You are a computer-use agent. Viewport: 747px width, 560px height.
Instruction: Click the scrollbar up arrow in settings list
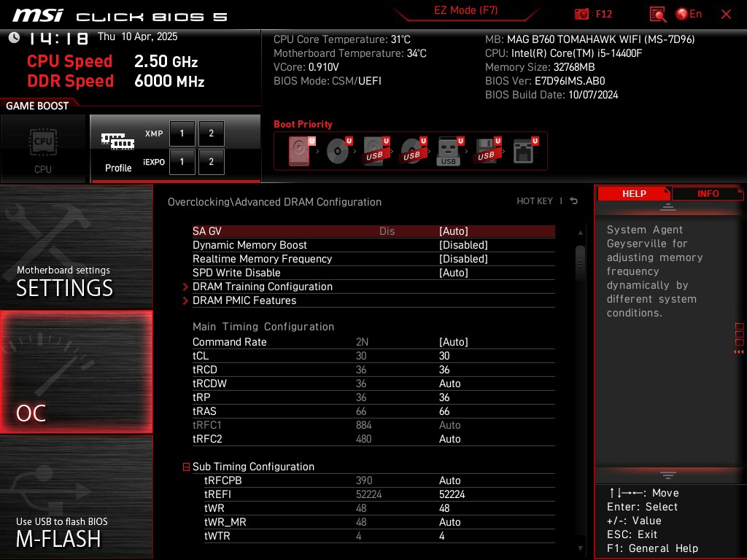580,233
